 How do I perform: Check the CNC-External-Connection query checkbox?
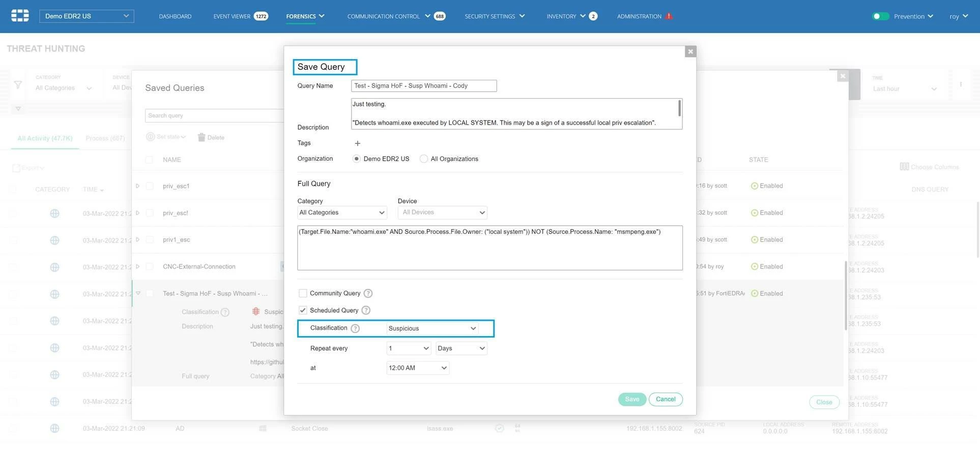pos(150,266)
